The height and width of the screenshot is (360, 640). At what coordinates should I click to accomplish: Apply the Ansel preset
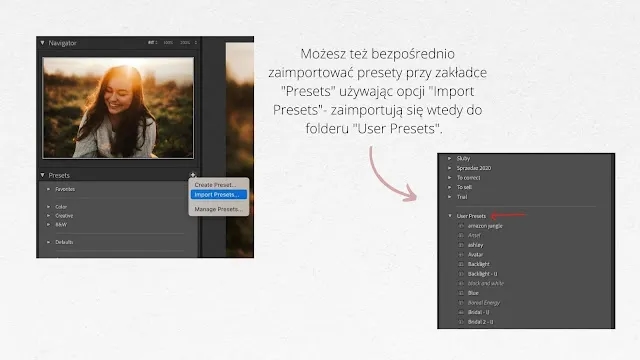coord(474,236)
